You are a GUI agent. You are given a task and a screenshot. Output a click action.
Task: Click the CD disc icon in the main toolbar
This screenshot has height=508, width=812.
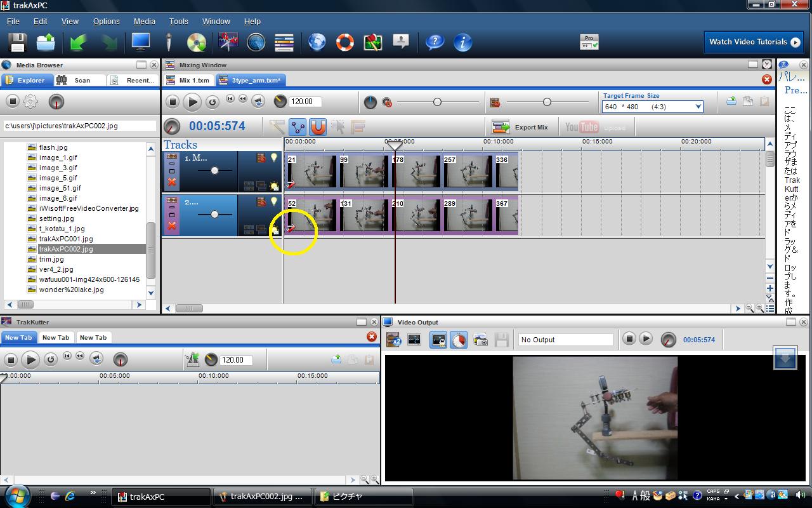[197, 43]
